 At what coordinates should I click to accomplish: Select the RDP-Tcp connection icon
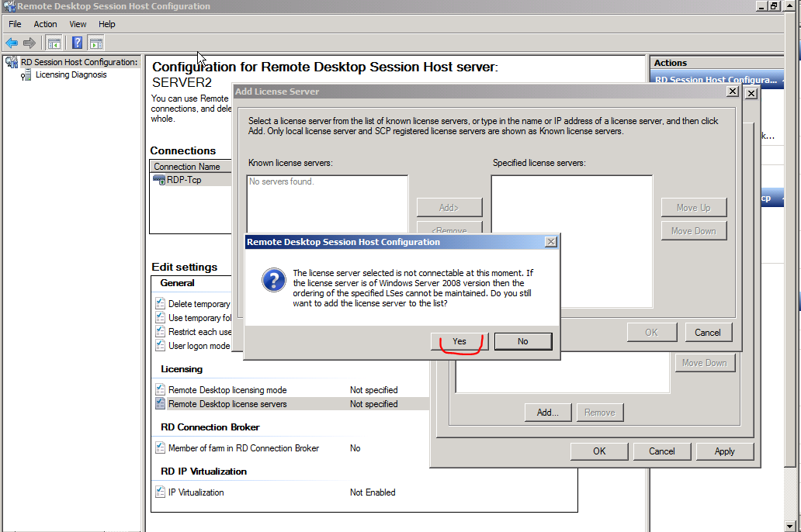click(x=159, y=180)
